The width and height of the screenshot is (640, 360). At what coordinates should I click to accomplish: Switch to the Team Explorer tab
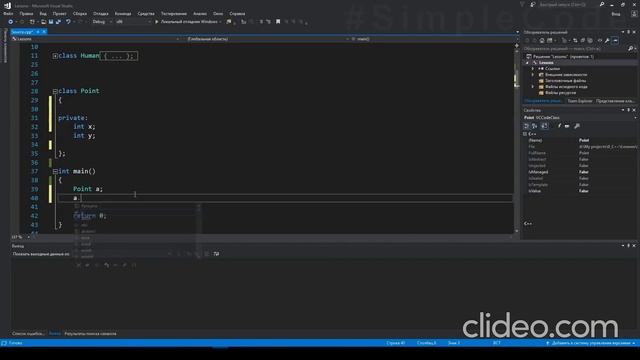580,101
